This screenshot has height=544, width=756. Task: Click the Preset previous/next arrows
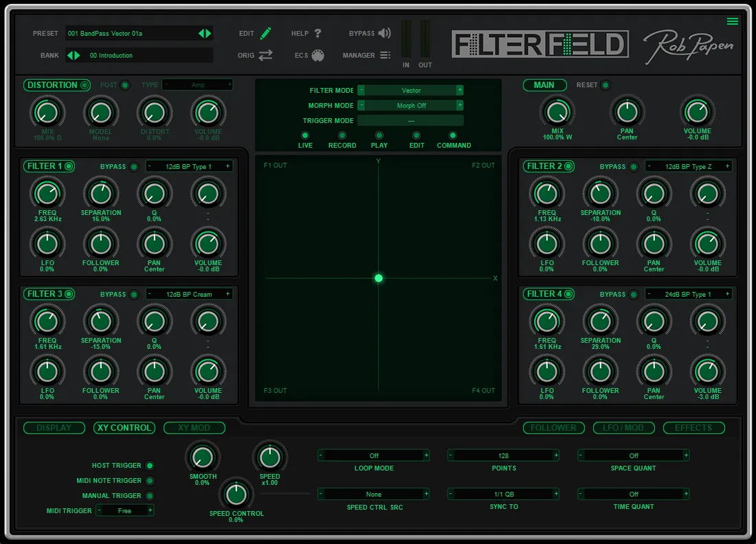tap(205, 33)
